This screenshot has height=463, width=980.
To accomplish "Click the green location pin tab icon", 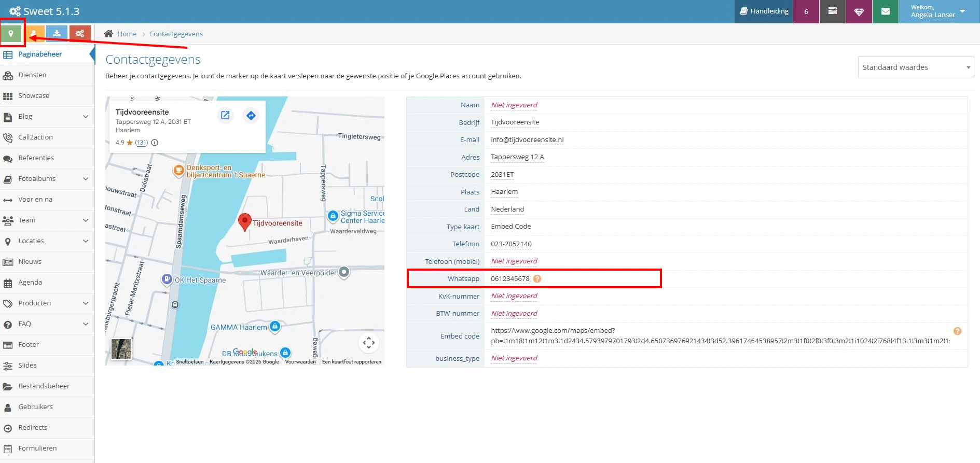I will tap(11, 34).
